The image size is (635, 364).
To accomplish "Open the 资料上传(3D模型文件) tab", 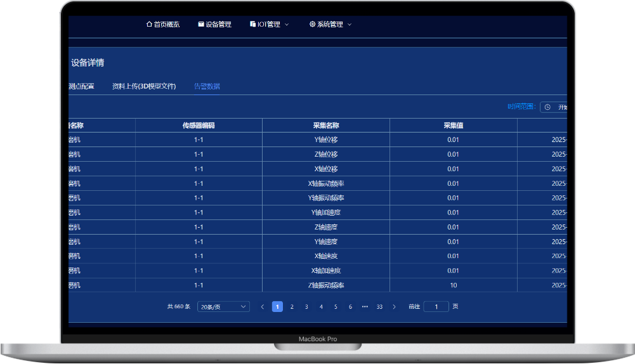I will [x=144, y=86].
